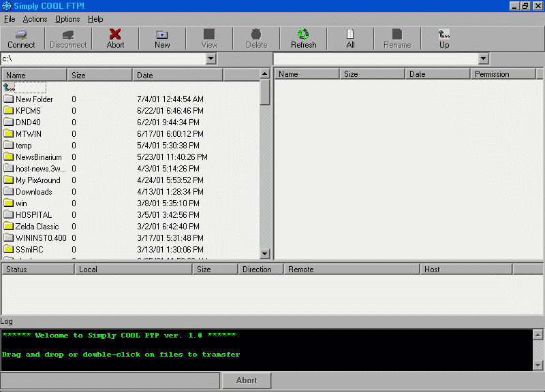
Task: Open the Help menu
Action: (x=95, y=19)
